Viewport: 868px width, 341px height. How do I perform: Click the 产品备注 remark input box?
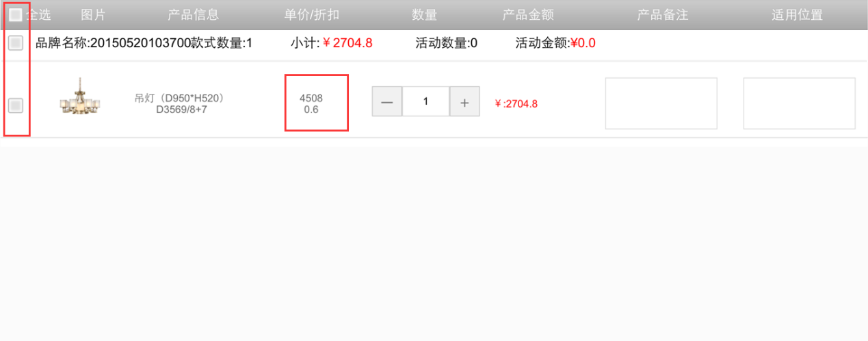point(661,103)
